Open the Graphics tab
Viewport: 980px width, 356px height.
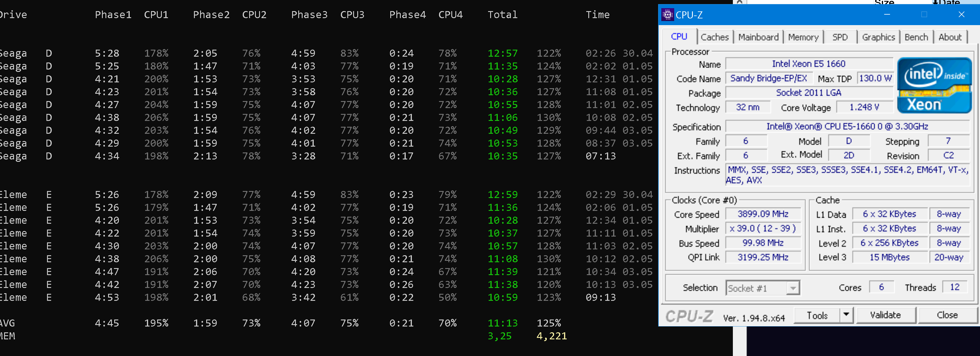tap(878, 37)
